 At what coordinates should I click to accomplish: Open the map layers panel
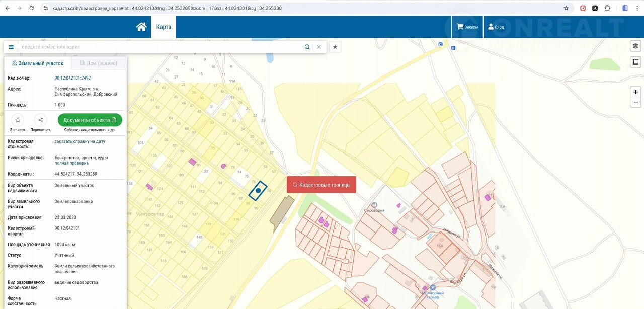click(x=636, y=46)
